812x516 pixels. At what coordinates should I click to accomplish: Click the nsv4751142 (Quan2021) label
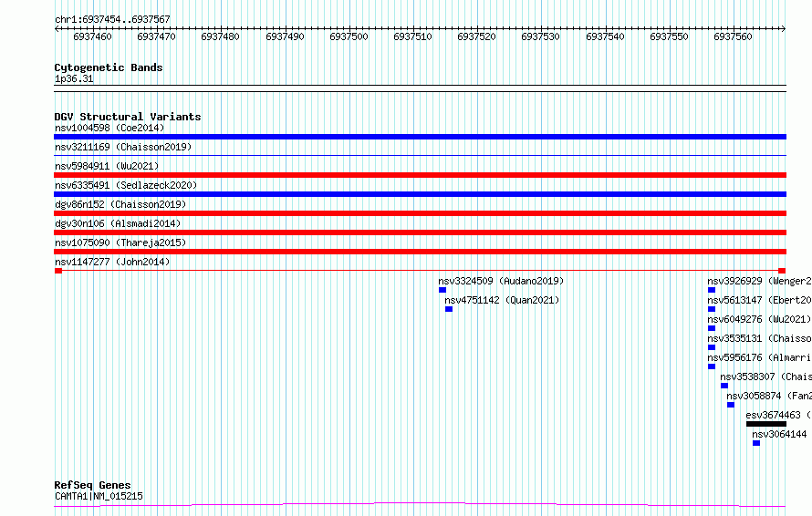click(502, 300)
